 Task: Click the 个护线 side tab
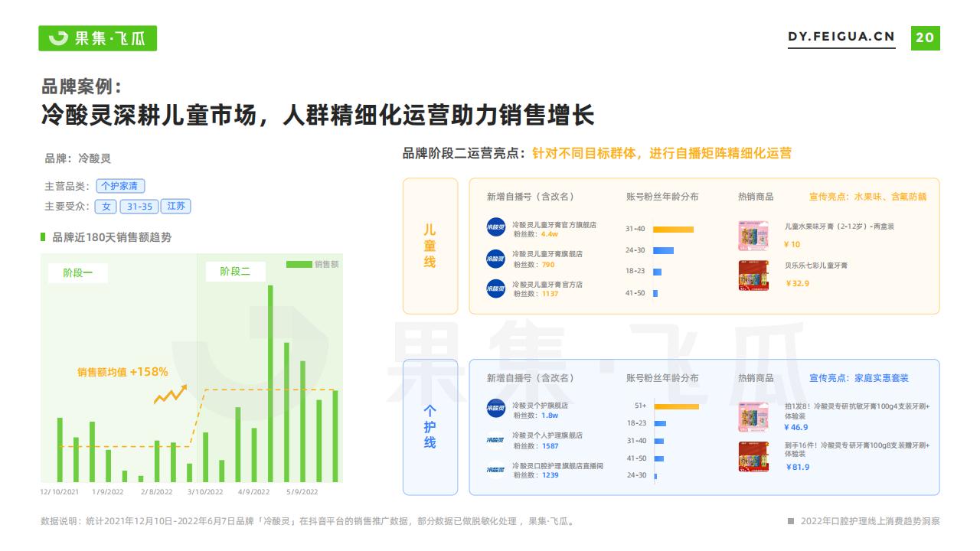tap(430, 427)
